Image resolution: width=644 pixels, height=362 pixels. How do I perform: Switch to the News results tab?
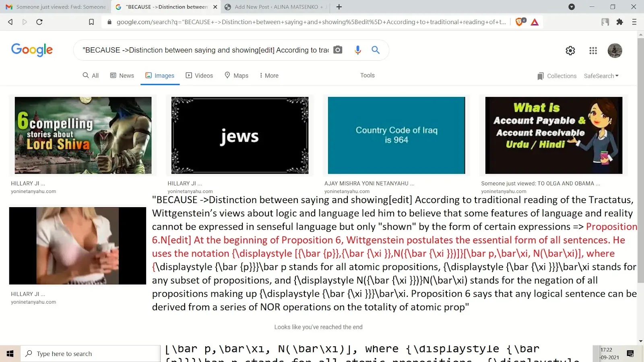(122, 76)
